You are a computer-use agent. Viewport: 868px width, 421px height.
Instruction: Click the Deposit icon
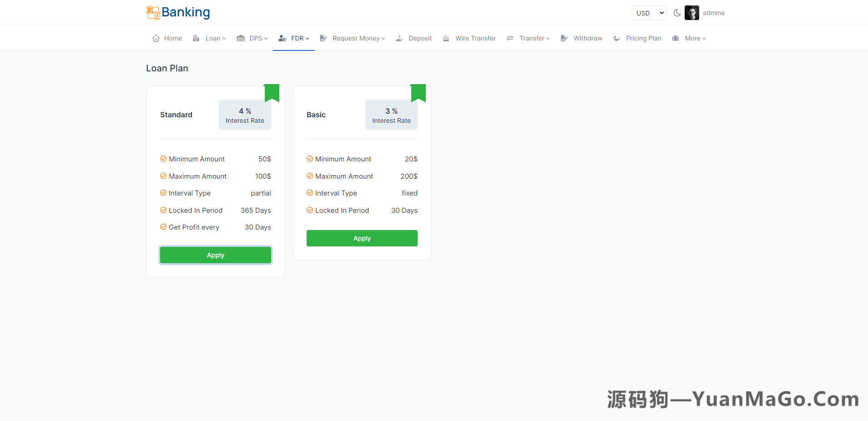click(399, 38)
